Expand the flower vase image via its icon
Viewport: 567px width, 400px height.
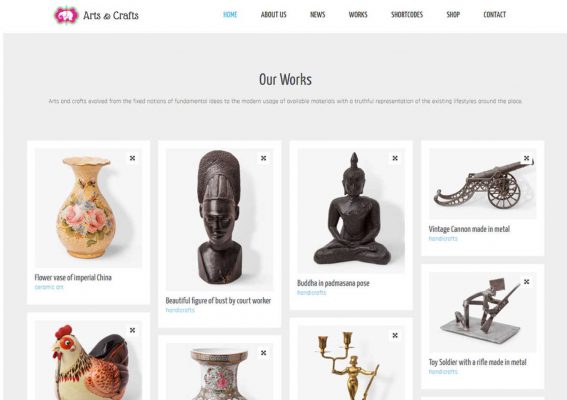click(132, 158)
